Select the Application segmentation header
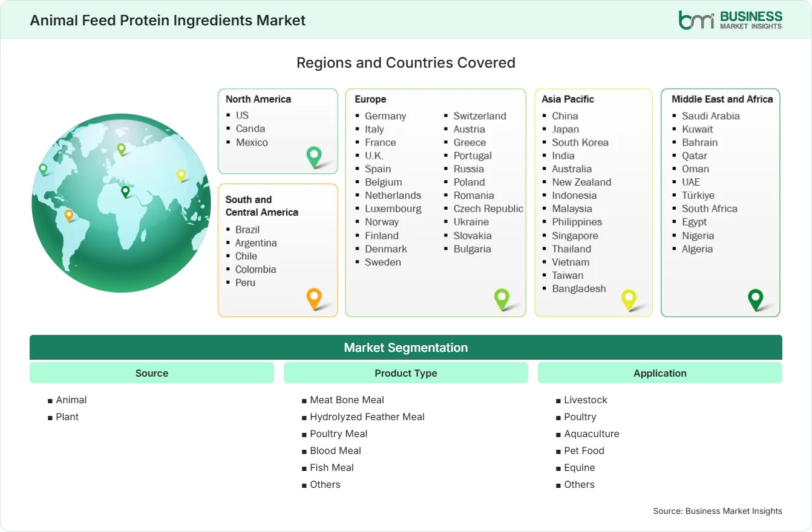The width and height of the screenshot is (812, 532). coord(660,373)
